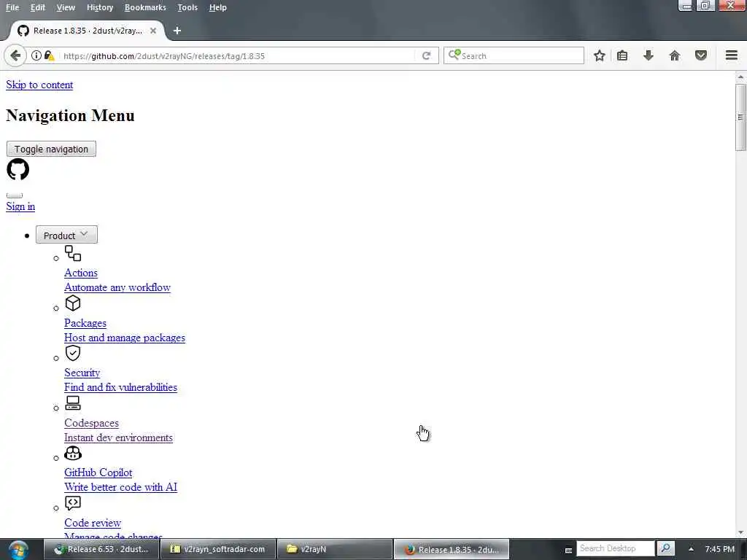Click the lock with warning icon
The image size is (747, 560).
tap(49, 55)
